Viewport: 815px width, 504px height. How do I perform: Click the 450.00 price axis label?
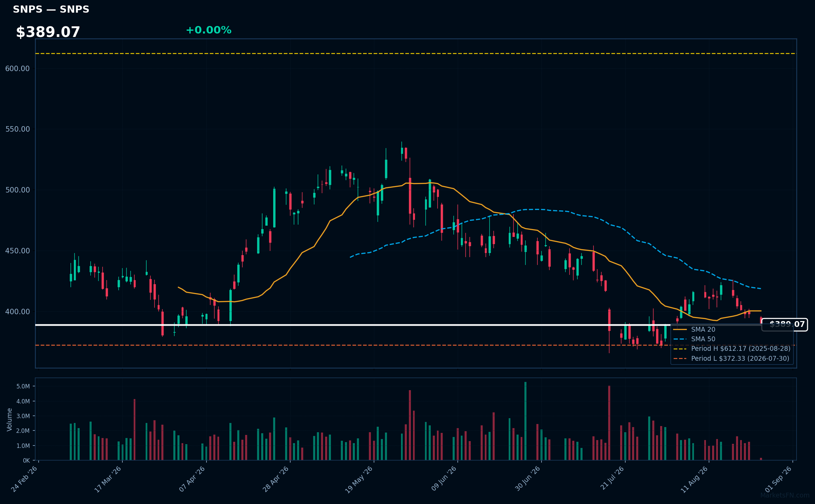[x=17, y=251]
